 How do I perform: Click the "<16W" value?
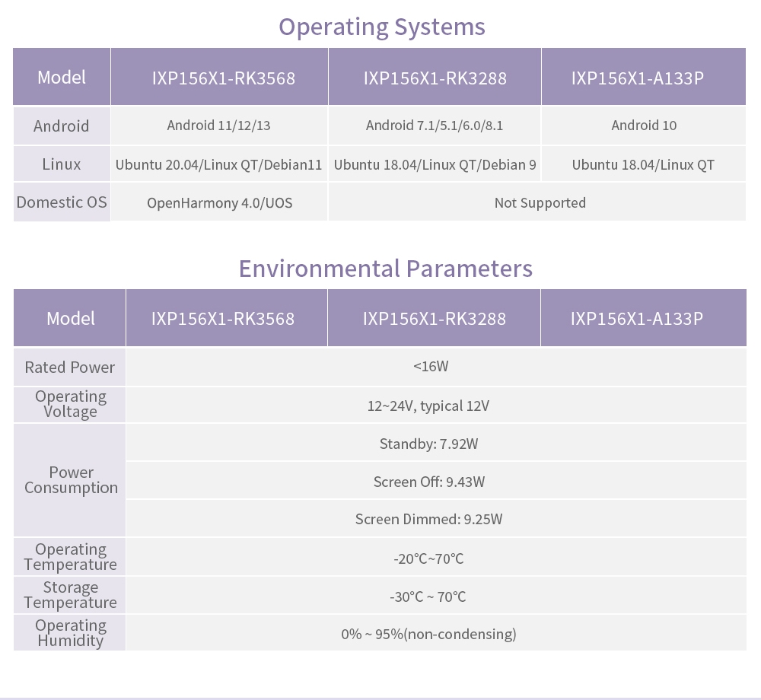[431, 366]
